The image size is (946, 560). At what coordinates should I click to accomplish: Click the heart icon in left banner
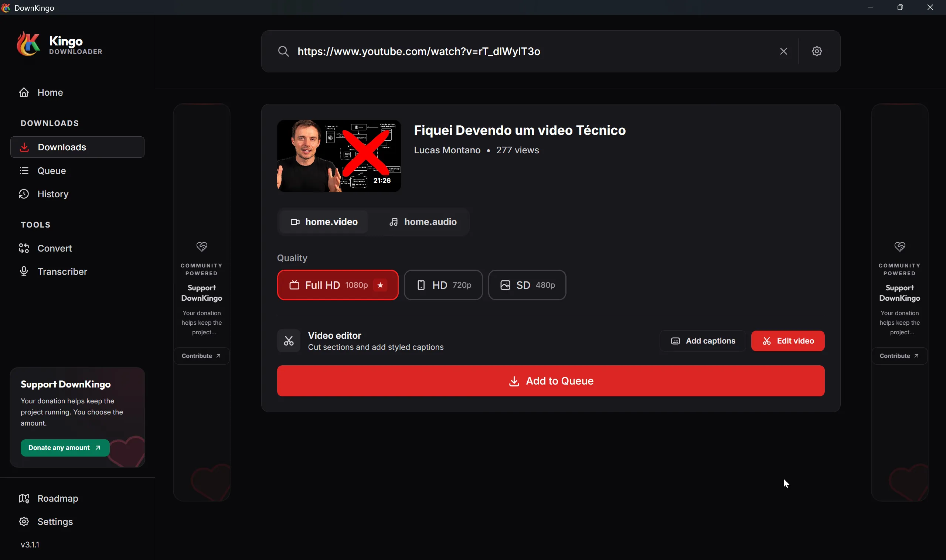[x=202, y=247]
